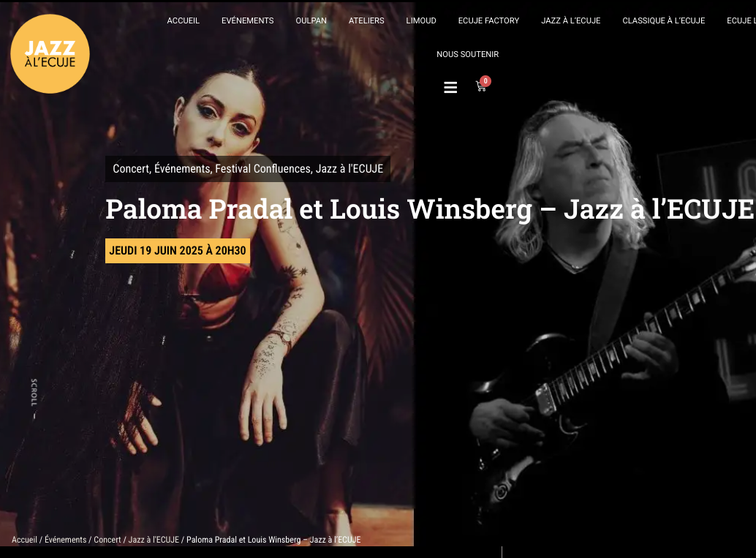Go to the ACCUEIL menu item
Viewport: 756px width, 558px height.
pos(184,20)
